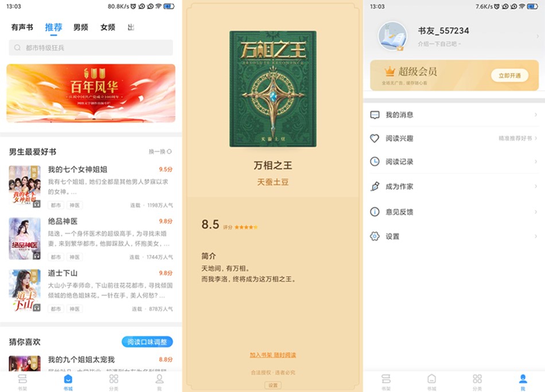Click the 男生最爱好书 section heading
This screenshot has height=392, width=545.
(33, 152)
